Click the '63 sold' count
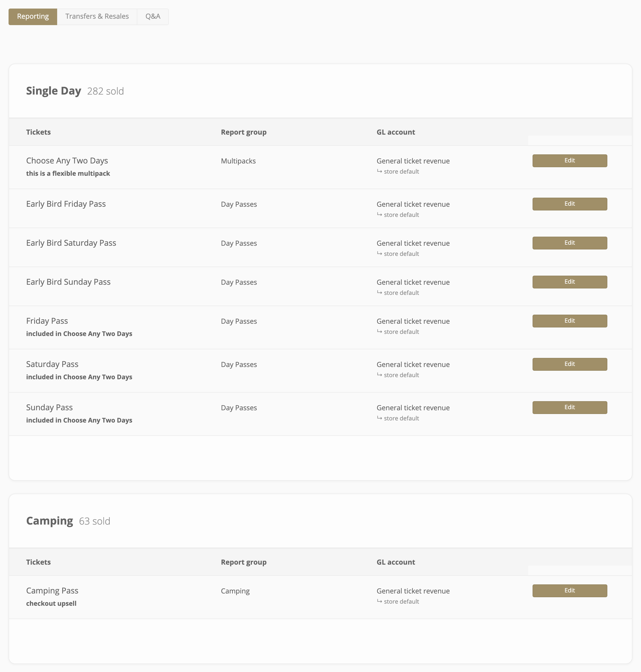The height and width of the screenshot is (672, 641). 94,521
